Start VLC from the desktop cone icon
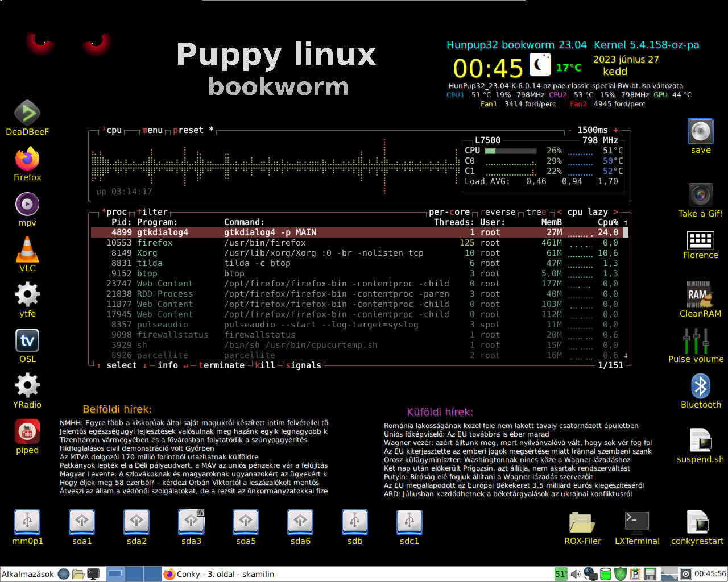This screenshot has width=728, height=582. pos(27,249)
